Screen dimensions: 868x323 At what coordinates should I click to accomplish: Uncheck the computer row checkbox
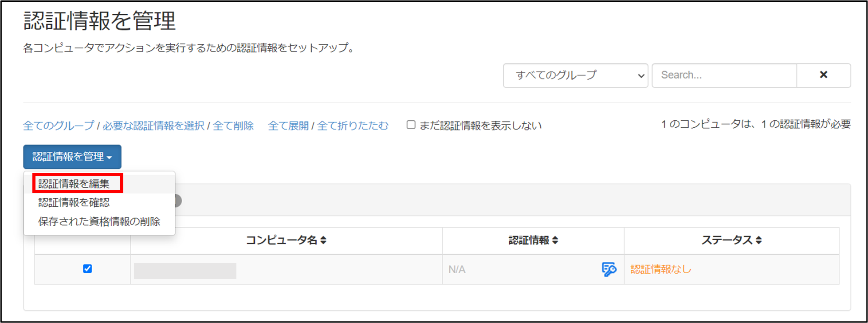pos(87,269)
